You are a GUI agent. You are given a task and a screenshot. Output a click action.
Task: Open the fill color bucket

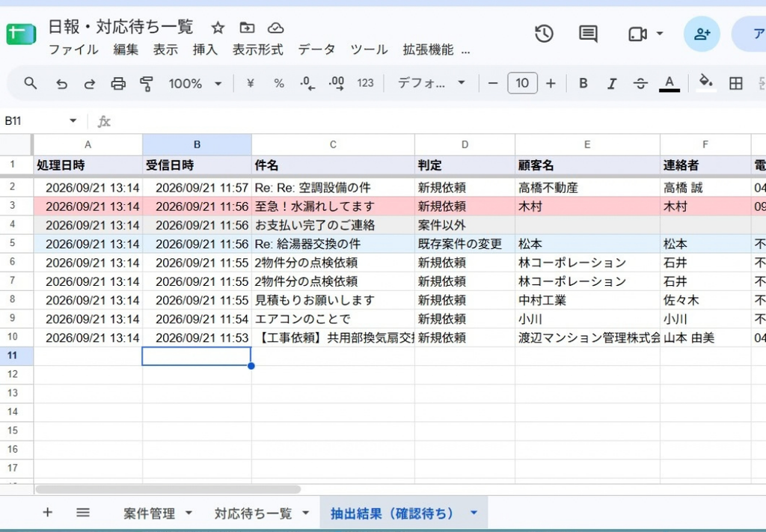pos(705,82)
